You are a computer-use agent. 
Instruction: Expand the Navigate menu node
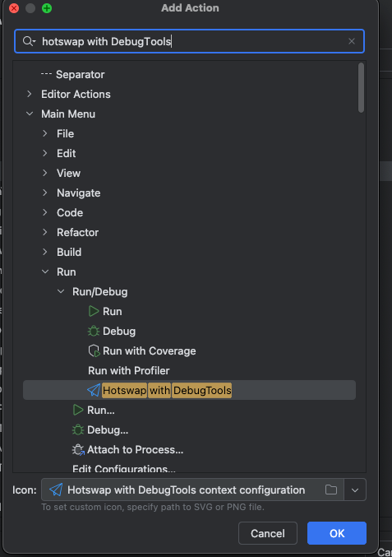(x=45, y=193)
